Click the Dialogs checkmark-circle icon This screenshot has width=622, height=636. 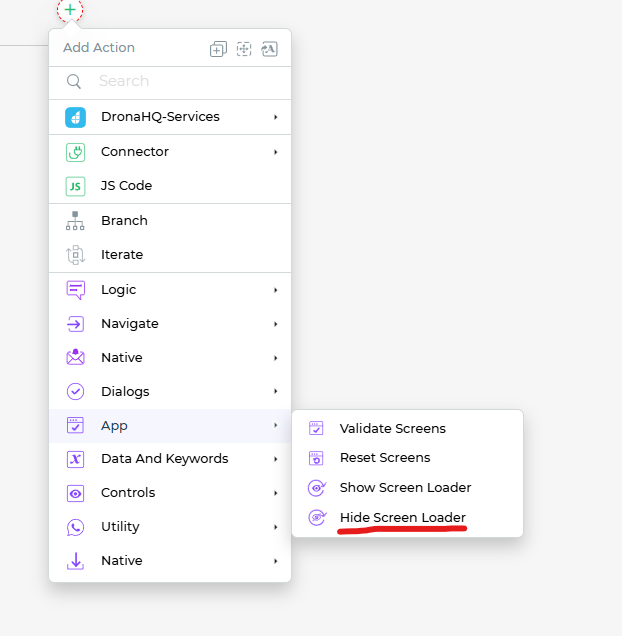pos(75,392)
